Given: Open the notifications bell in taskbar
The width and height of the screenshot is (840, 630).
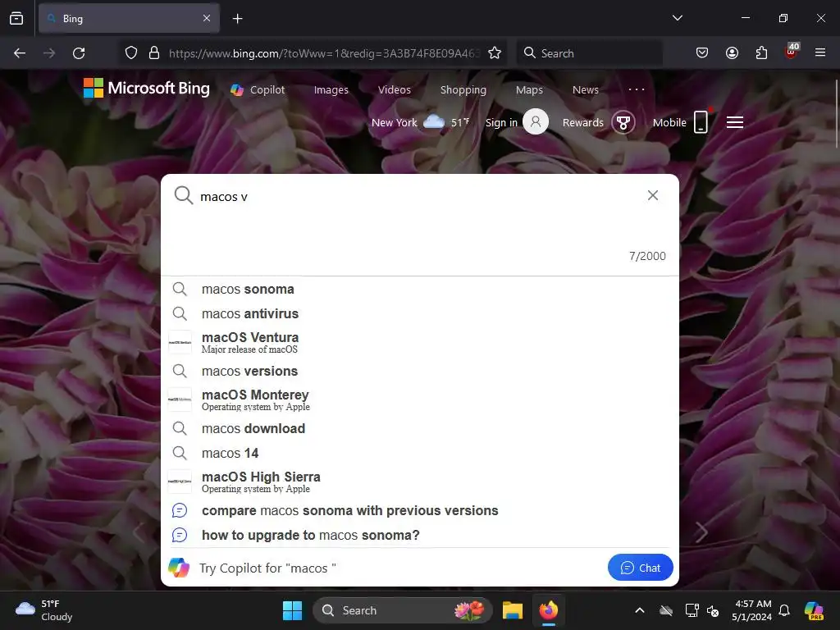Looking at the screenshot, I should [x=784, y=610].
